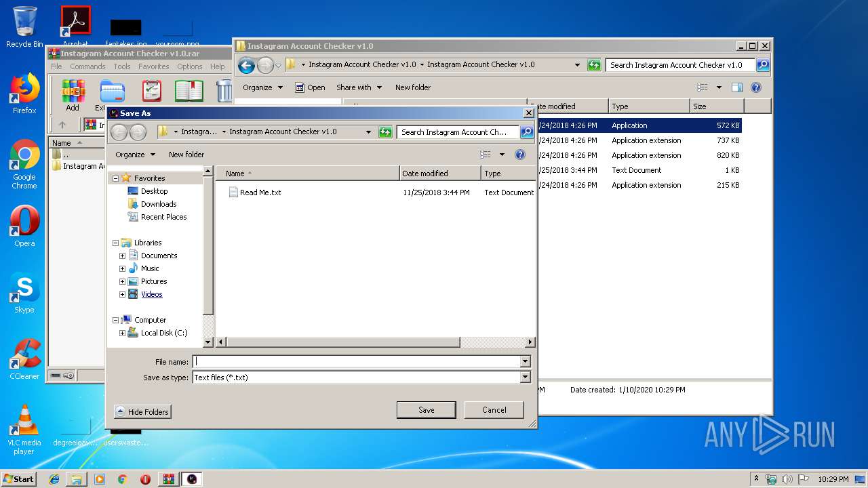Open Organize dropdown in Save As dialog
The height and width of the screenshot is (488, 868).
coord(135,155)
